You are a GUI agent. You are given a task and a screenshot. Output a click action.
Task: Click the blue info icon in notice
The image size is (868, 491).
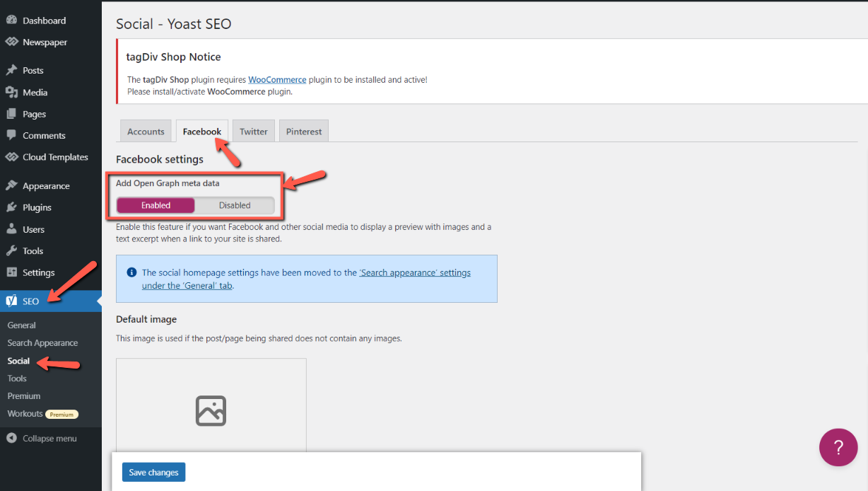click(131, 272)
